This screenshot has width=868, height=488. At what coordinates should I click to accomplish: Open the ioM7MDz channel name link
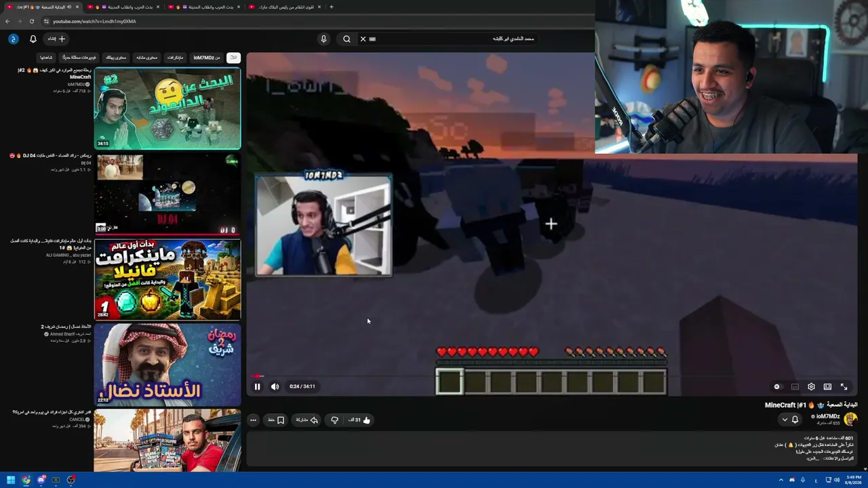[x=828, y=416]
